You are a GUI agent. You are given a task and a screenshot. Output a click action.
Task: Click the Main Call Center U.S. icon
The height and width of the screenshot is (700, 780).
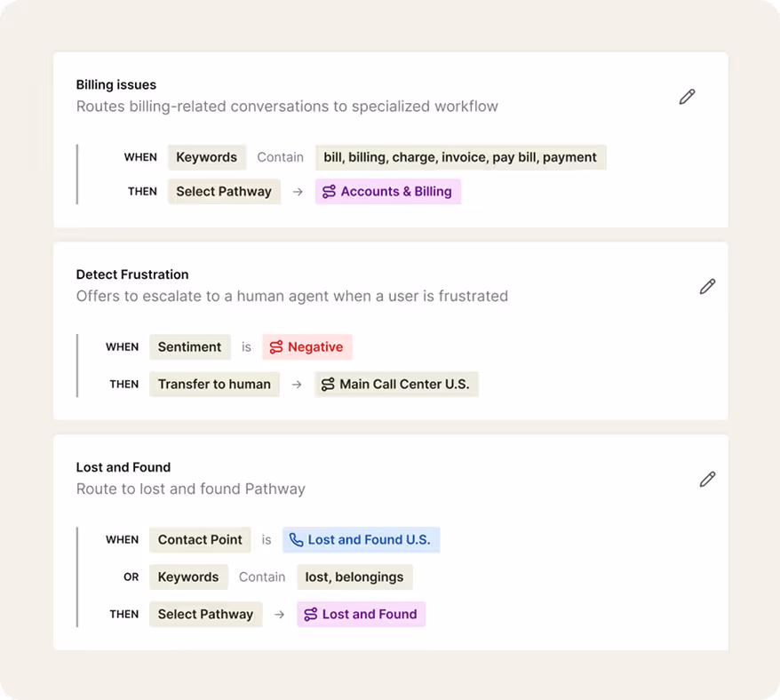[328, 385]
